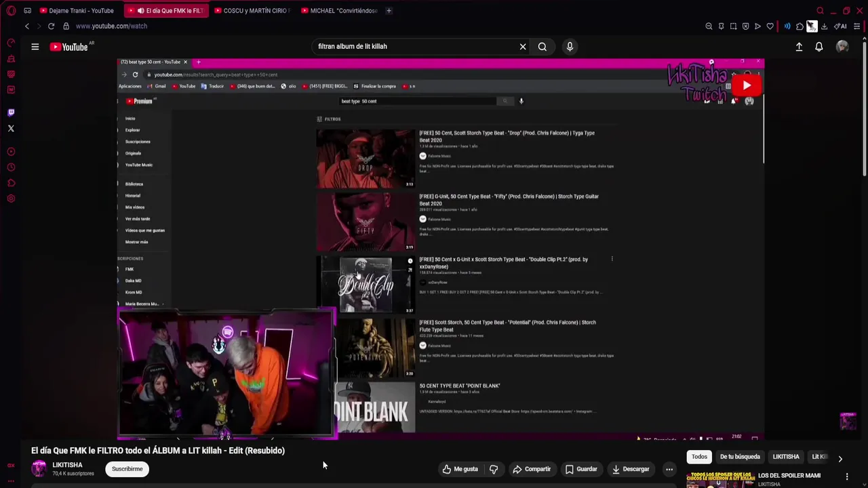Clear the YouTube search text
This screenshot has width=868, height=488.
tap(523, 47)
